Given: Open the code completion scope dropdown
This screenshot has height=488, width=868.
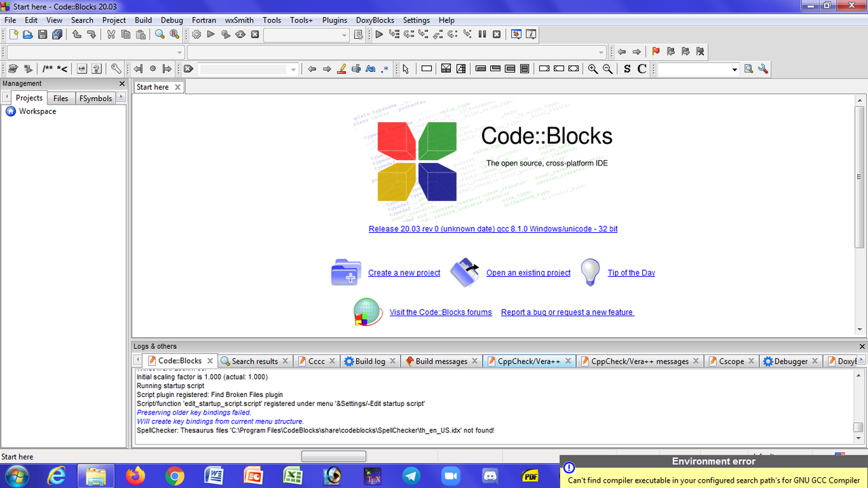Looking at the screenshot, I should 180,52.
